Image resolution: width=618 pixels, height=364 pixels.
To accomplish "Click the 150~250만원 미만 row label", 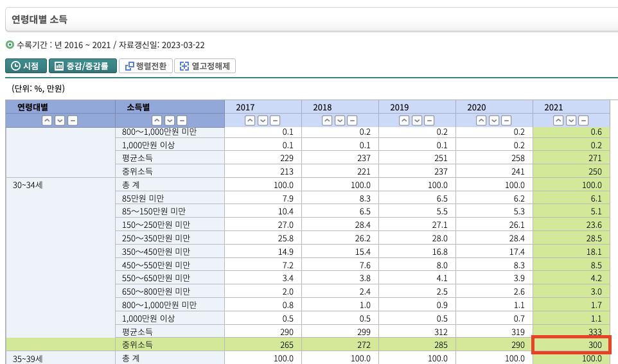I will click(170, 225).
